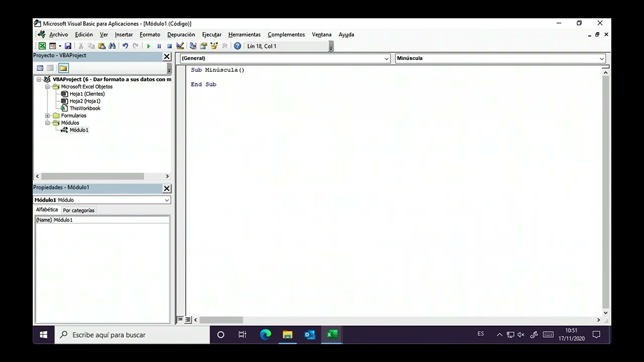The image size is (644, 362).
Task: Toggle Folders view in Project panel
Action: [63, 68]
